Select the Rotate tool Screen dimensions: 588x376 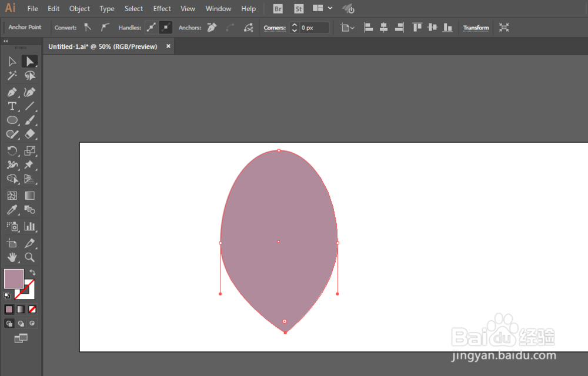click(12, 150)
